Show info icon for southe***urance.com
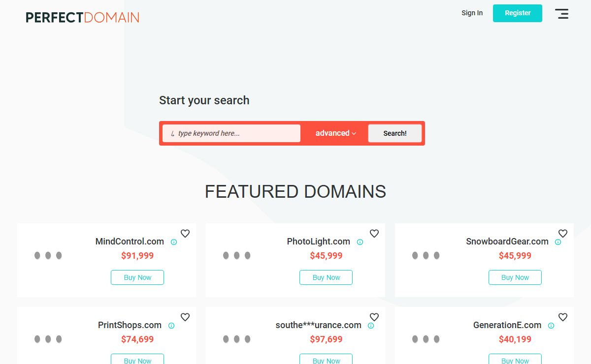The width and height of the screenshot is (591, 364). (371, 326)
